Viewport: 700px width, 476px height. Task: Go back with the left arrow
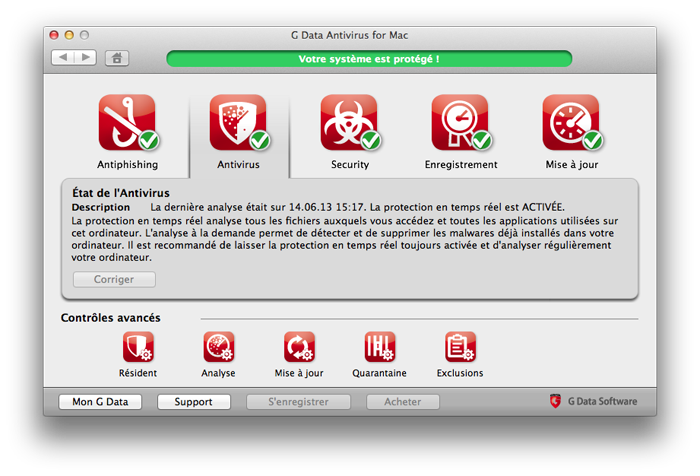(x=63, y=57)
